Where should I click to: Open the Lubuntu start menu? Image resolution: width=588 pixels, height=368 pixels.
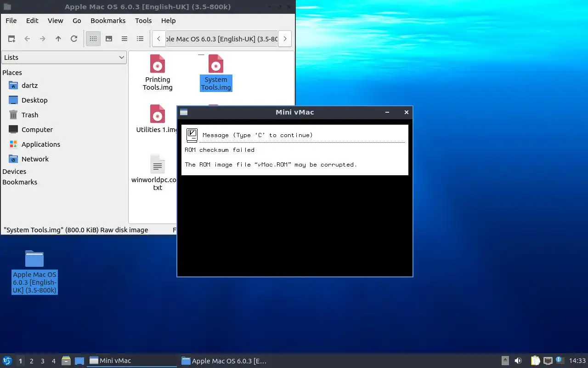7,361
